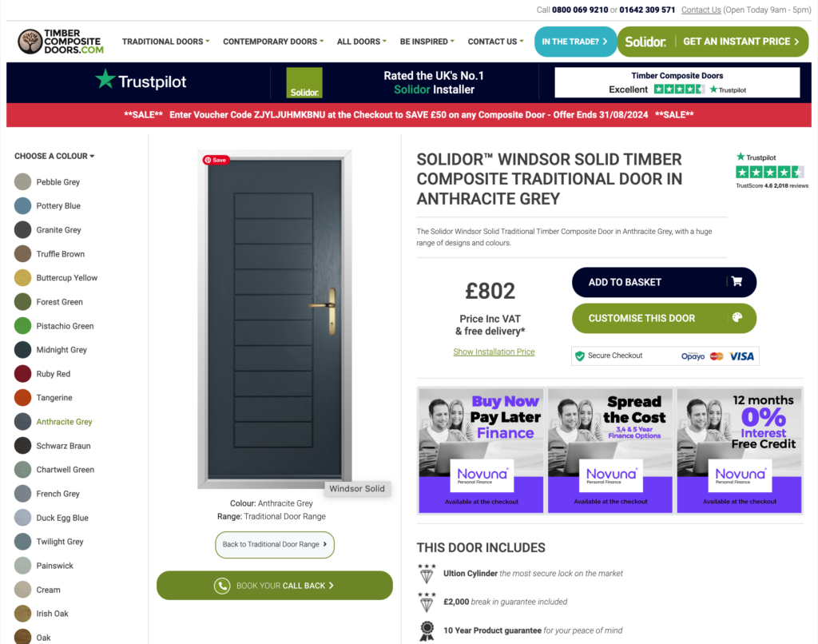
Task: Go back to Traditional Door Range
Action: click(275, 544)
